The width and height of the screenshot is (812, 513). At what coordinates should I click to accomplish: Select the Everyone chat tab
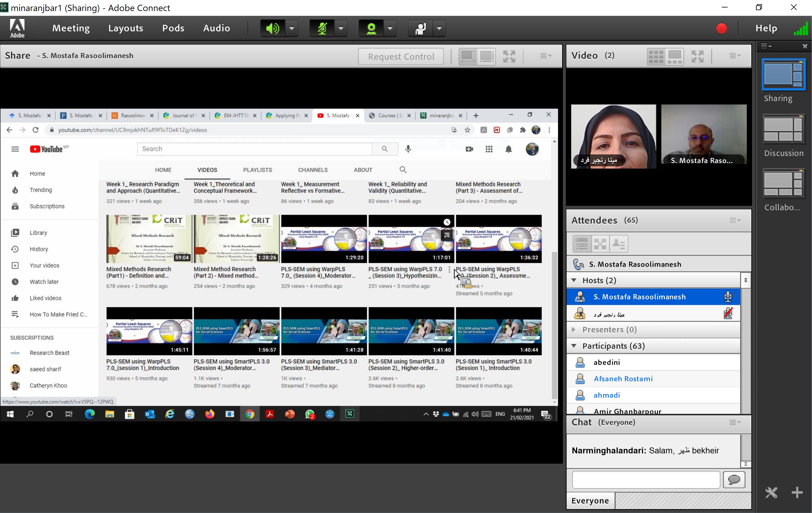[590, 500]
